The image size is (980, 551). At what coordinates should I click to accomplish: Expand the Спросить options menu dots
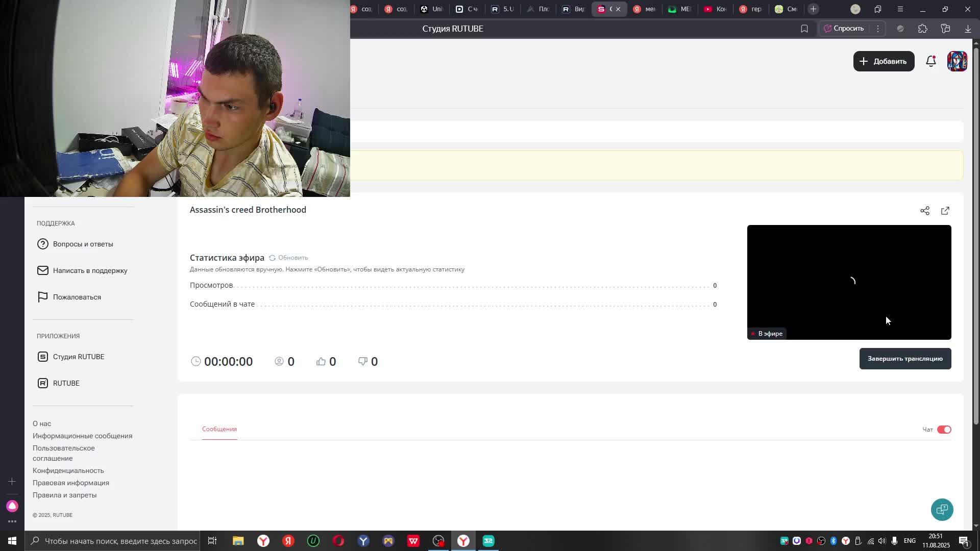(x=878, y=29)
